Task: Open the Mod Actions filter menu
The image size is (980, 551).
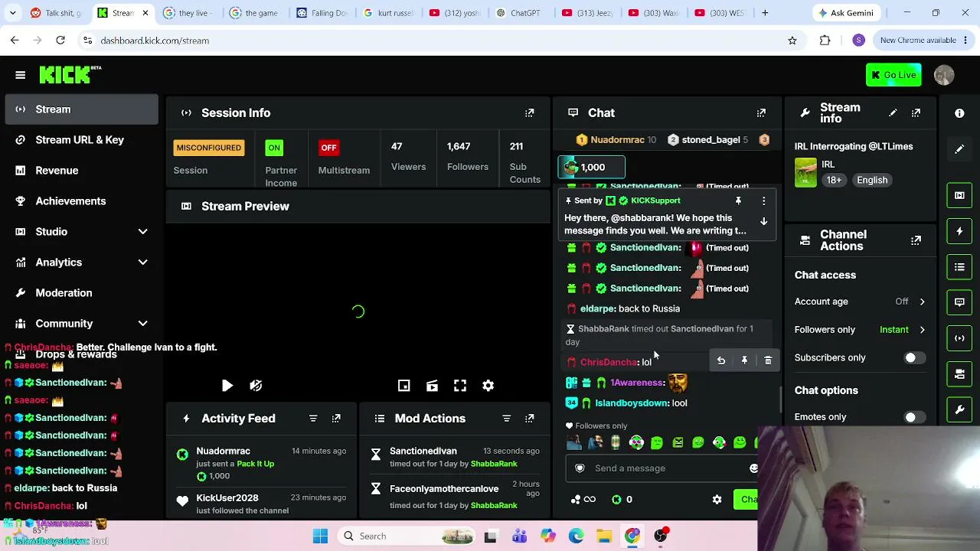Action: tap(506, 419)
